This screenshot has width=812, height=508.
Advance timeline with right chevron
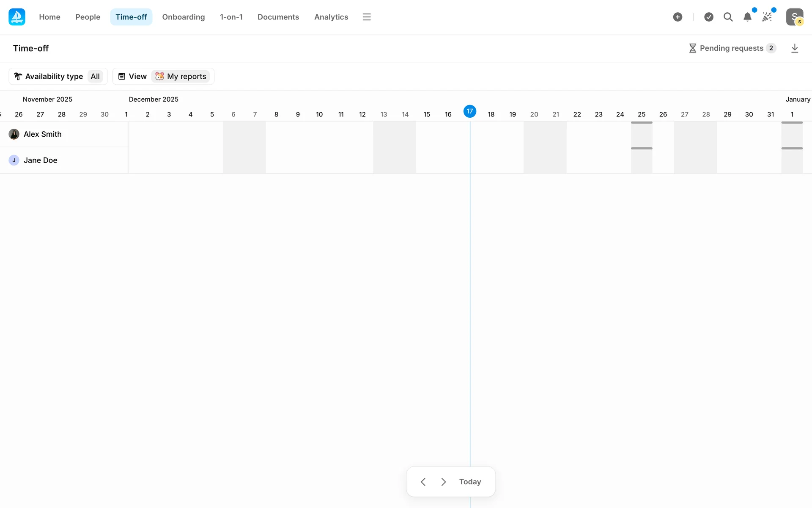[x=443, y=482]
